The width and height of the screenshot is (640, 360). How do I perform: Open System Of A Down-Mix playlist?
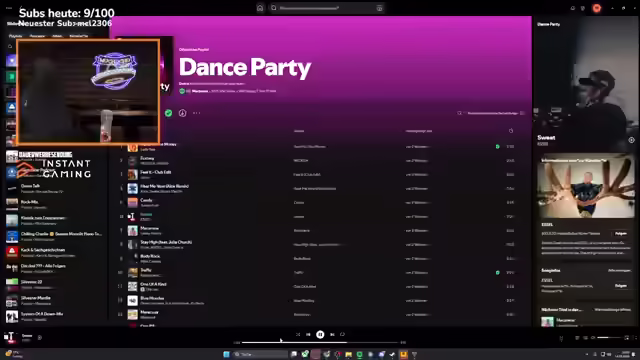(55, 316)
